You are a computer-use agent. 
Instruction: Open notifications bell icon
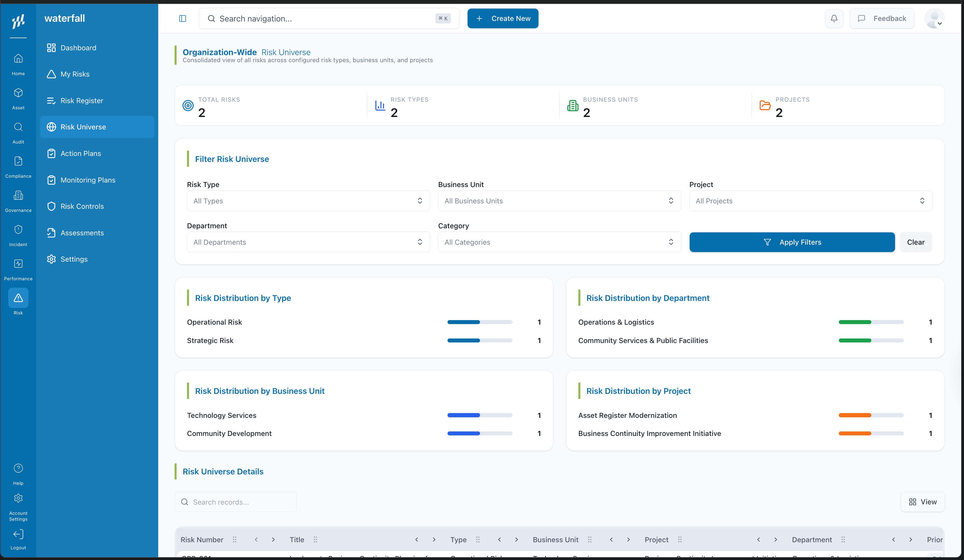pyautogui.click(x=834, y=18)
